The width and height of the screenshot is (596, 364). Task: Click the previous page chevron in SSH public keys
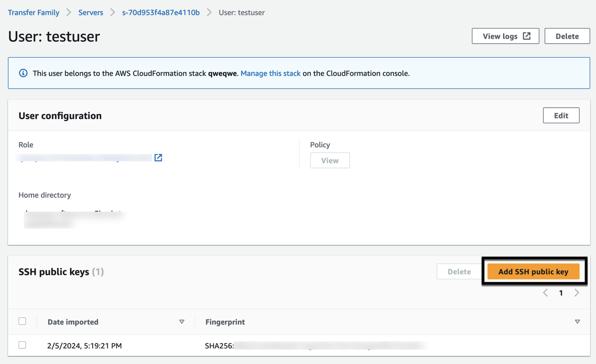pyautogui.click(x=545, y=293)
